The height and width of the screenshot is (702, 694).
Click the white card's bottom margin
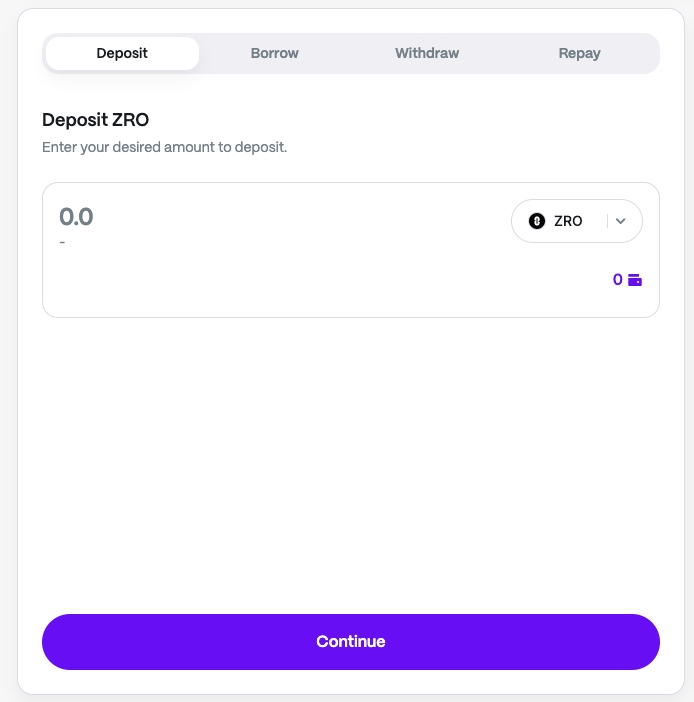(350, 682)
